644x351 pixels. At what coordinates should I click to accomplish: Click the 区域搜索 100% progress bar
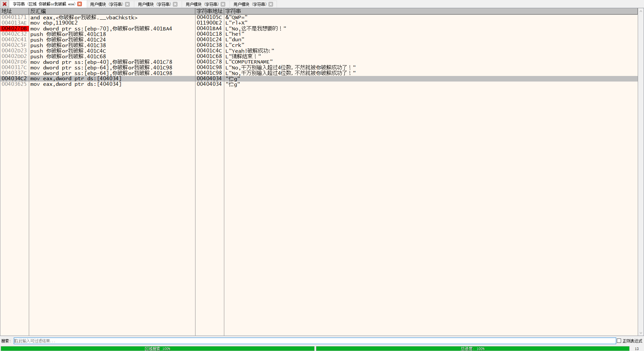[157, 349]
